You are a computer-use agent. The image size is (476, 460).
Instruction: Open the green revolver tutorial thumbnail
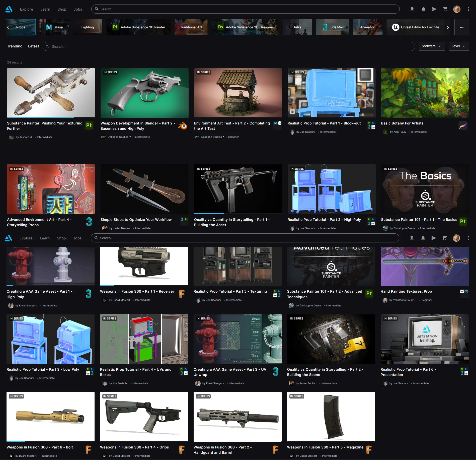144,93
